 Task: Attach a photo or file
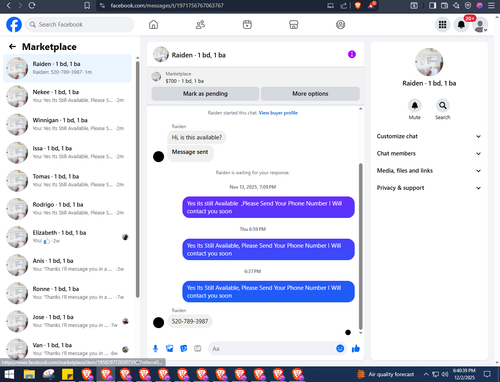pos(170,349)
